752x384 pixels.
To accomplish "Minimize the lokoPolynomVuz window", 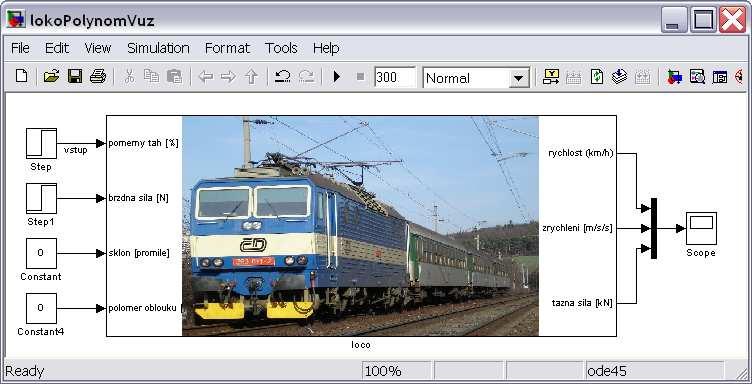I will (x=674, y=20).
